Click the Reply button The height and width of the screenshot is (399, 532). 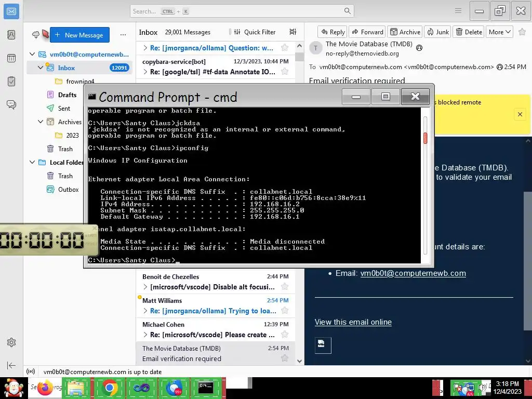coord(332,32)
